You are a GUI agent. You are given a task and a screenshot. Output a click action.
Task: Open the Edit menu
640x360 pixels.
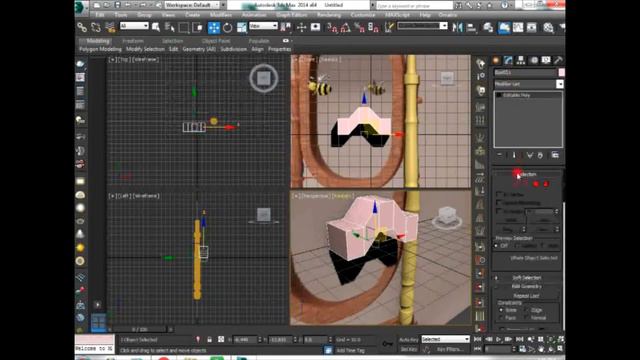[100, 15]
